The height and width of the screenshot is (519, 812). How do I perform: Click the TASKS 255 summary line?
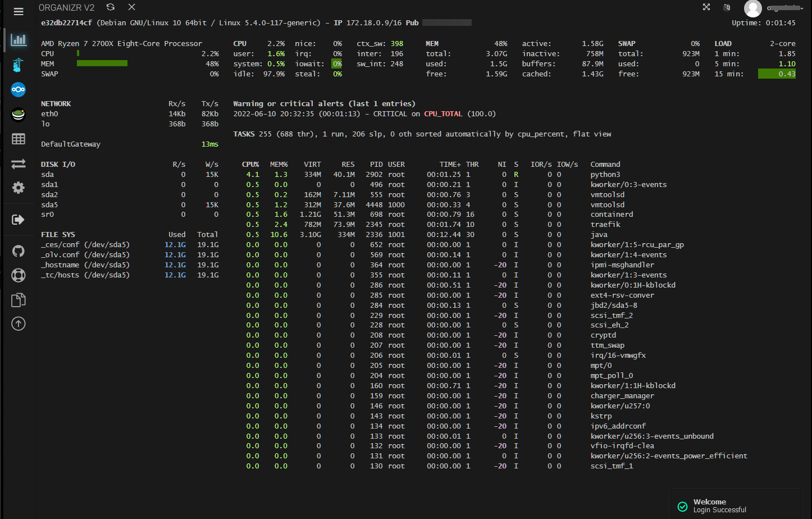422,134
